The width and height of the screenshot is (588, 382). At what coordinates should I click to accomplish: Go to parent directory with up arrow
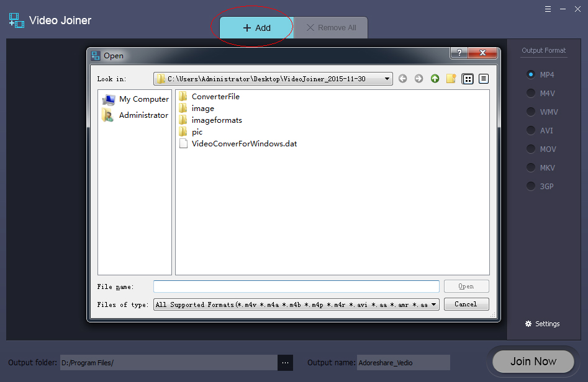point(435,79)
